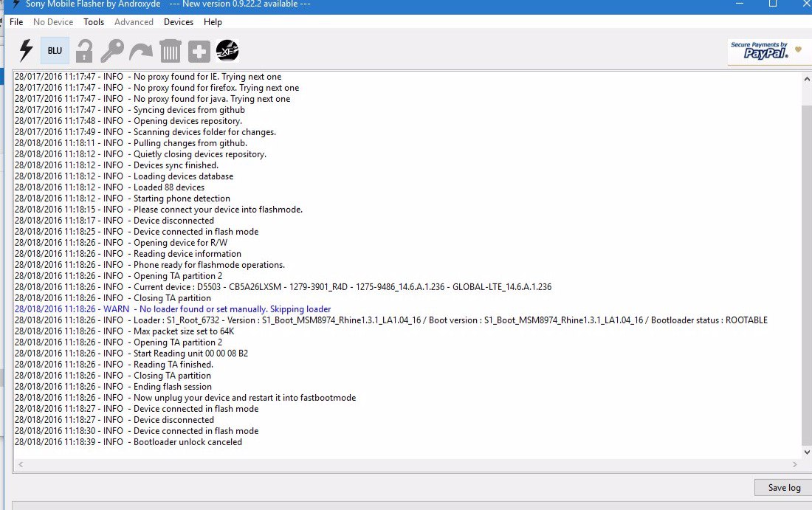This screenshot has height=510, width=812.
Task: Click the horizontal scrollbar right arrow
Action: (795, 465)
